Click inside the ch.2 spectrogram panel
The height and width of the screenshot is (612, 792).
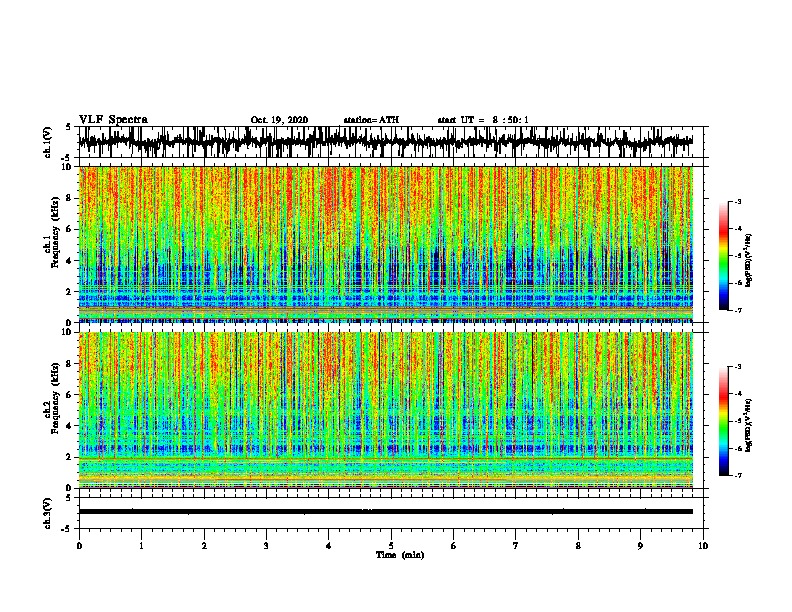click(x=385, y=410)
